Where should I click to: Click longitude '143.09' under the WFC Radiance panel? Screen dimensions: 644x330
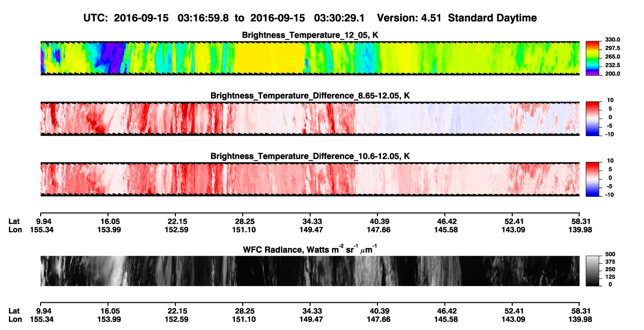point(512,319)
